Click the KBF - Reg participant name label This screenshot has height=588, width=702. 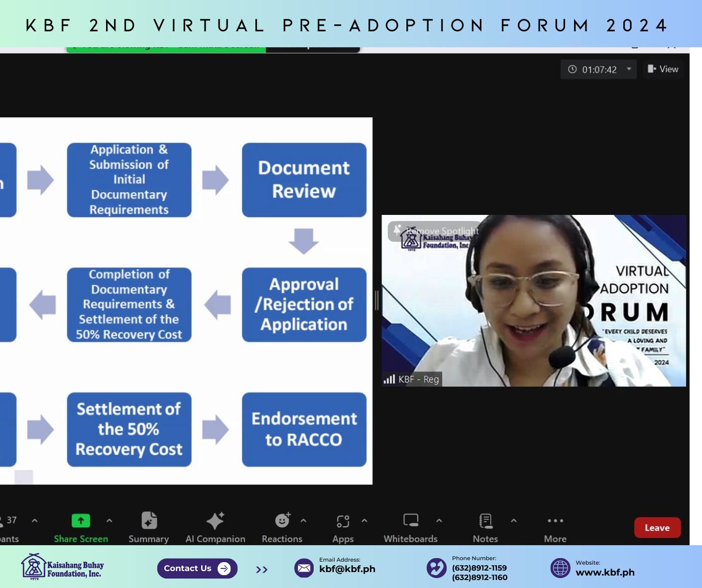(x=419, y=379)
